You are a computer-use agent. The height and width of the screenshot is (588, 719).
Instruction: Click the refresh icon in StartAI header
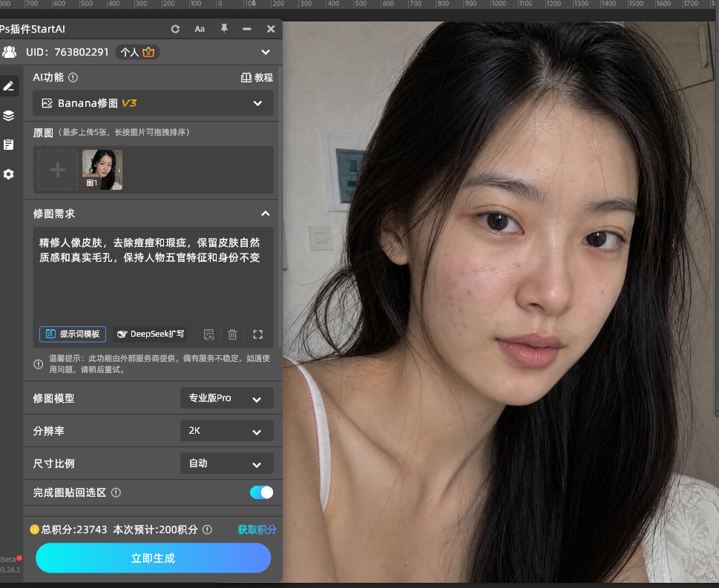(x=175, y=29)
